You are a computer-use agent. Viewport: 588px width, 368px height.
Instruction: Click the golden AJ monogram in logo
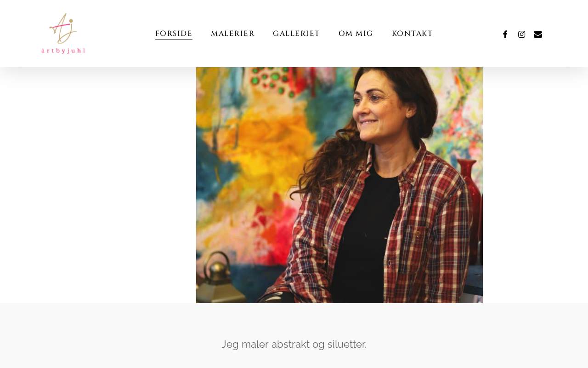pyautogui.click(x=63, y=29)
